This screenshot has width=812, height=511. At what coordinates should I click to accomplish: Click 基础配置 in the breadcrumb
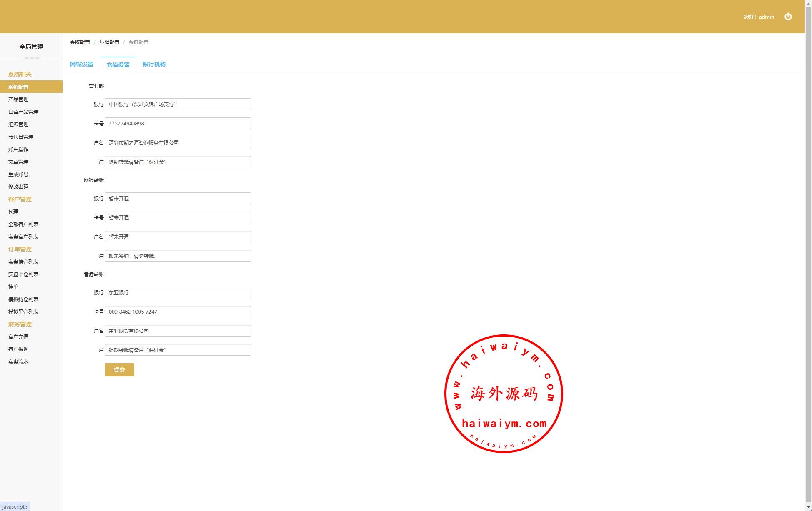point(109,42)
